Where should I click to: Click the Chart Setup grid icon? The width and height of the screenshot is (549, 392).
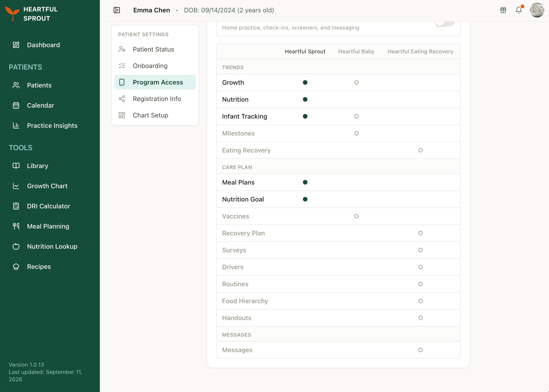point(122,115)
